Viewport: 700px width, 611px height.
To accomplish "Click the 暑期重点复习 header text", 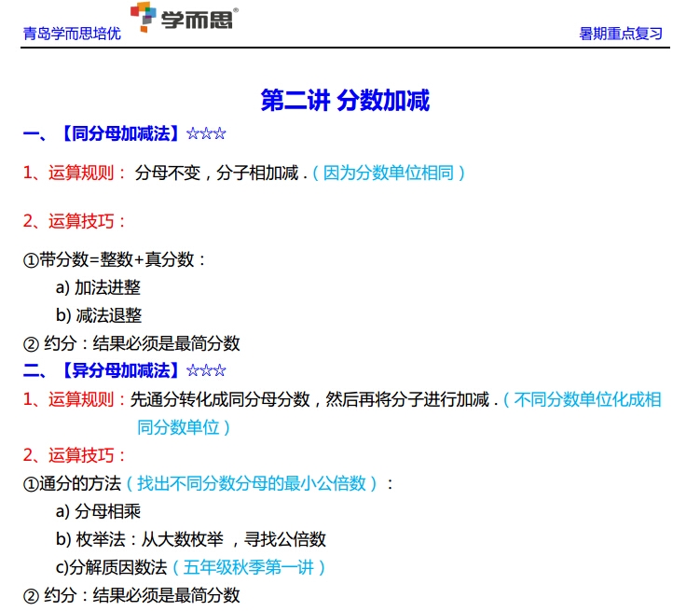I will click(621, 34).
